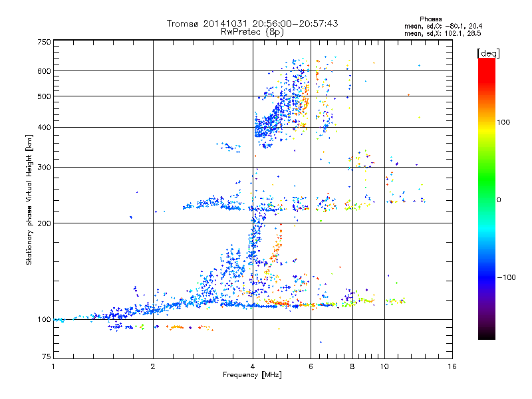Click the x-axis '16' tick label

[x=452, y=366]
